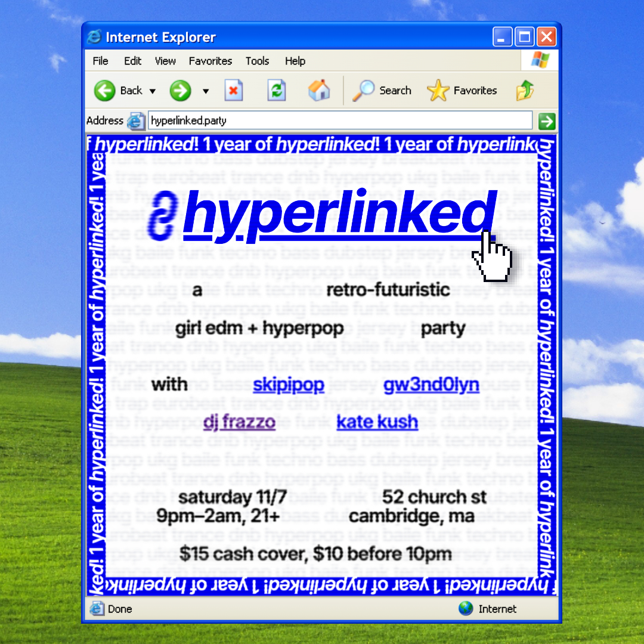Screen dimensions: 644x644
Task: Expand the Back button history dropdown arrow
Action: coord(153,91)
